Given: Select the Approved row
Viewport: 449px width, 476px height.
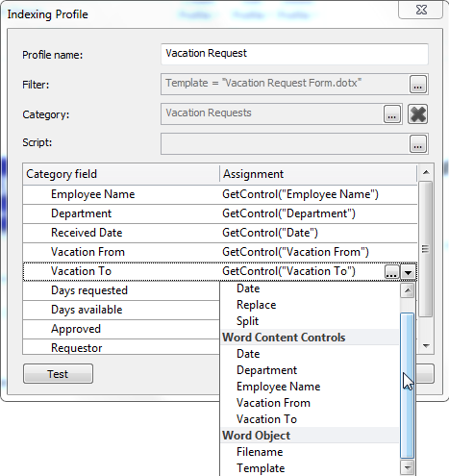Looking at the screenshot, I should pos(121,329).
